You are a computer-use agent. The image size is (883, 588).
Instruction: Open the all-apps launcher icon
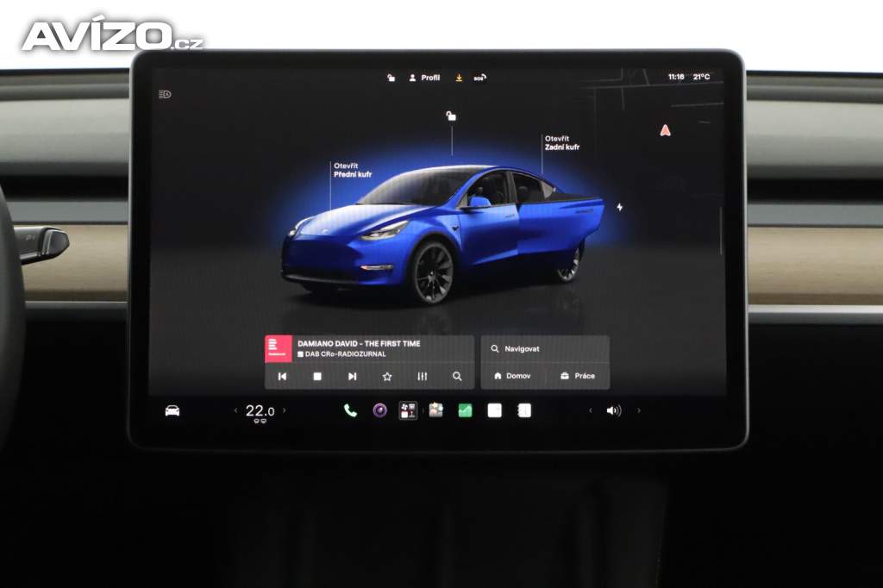point(408,410)
